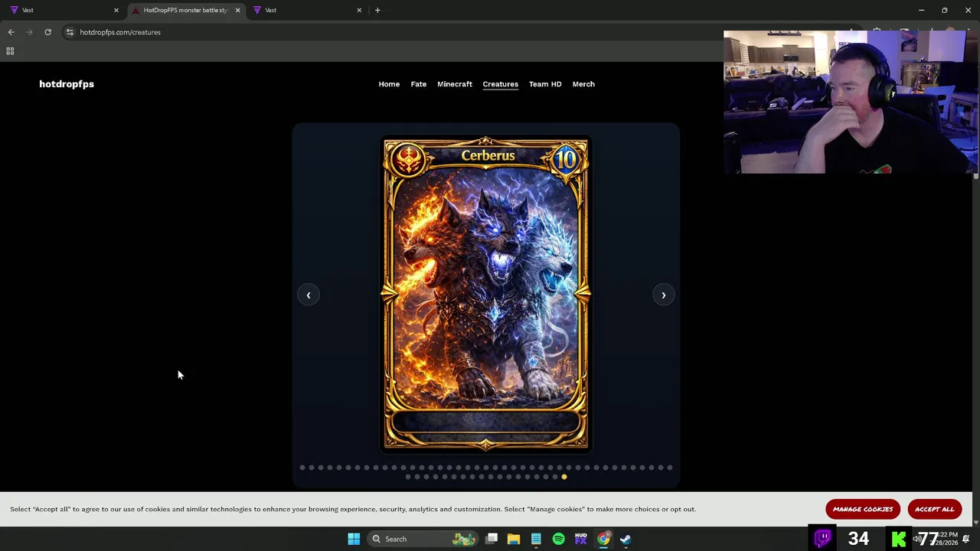Open a new browser tab with plus icon
The height and width of the screenshot is (551, 980).
coord(377,10)
